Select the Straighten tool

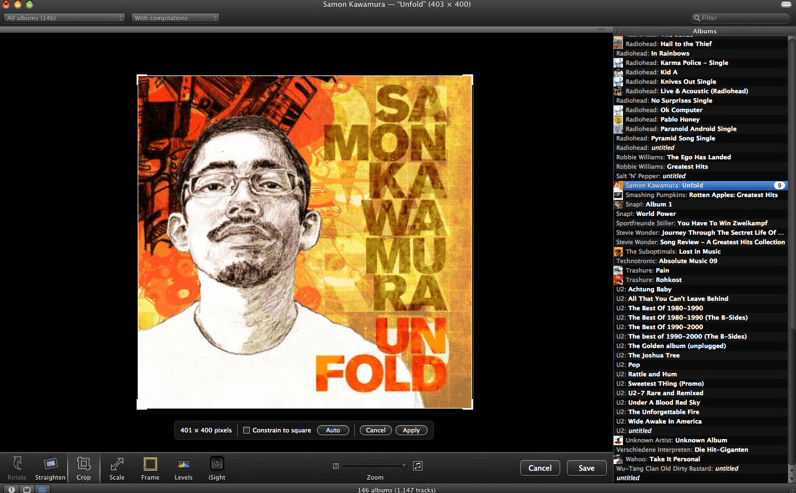pos(50,468)
